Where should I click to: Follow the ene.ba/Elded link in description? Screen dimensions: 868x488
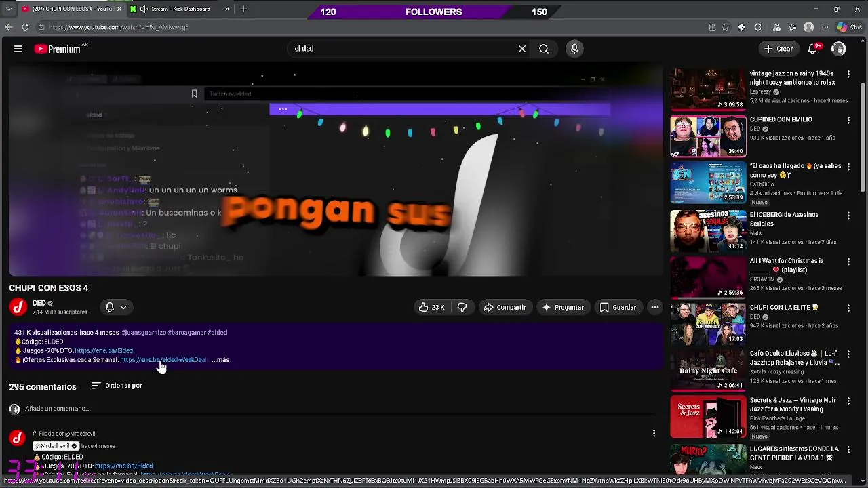click(104, 351)
